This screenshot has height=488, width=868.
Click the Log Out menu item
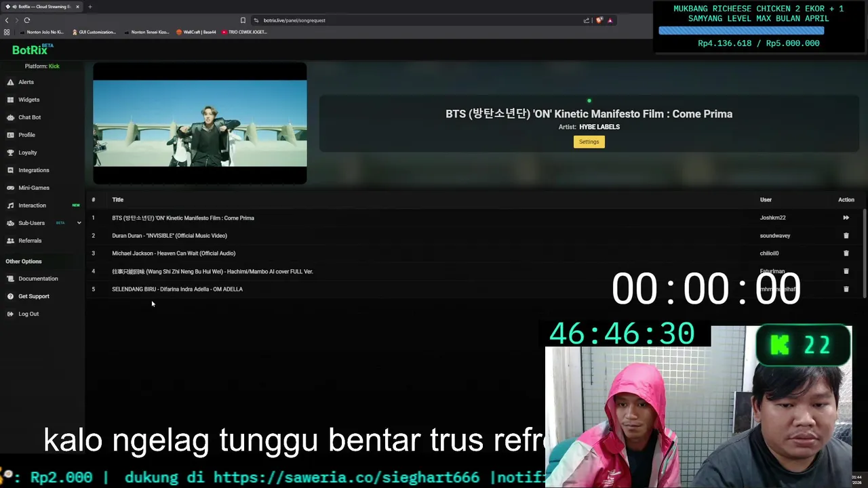[28, 314]
